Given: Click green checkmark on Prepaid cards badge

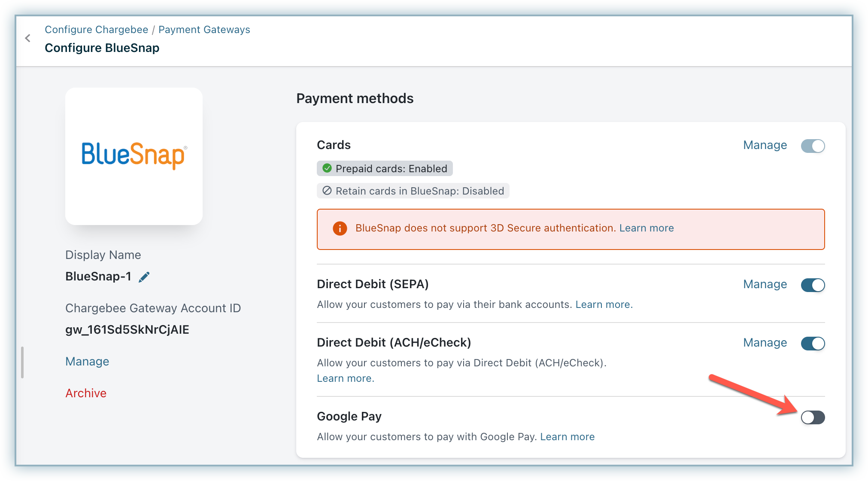Looking at the screenshot, I should tap(327, 168).
